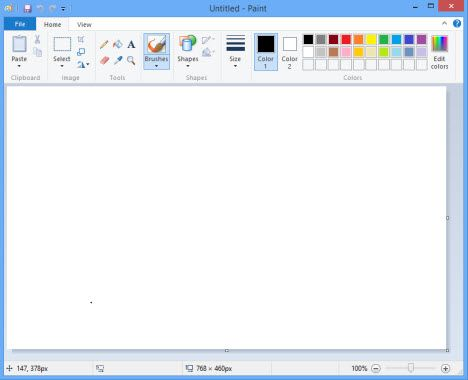Click the Brushes tool icon
Viewport: 468px width, 380px height.
pyautogui.click(x=156, y=44)
